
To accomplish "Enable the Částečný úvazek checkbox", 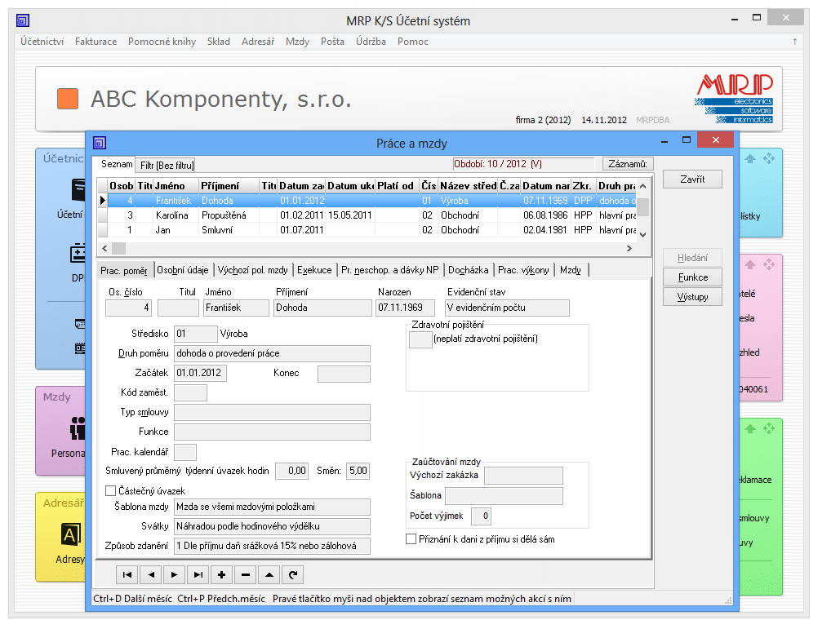I will click(111, 491).
